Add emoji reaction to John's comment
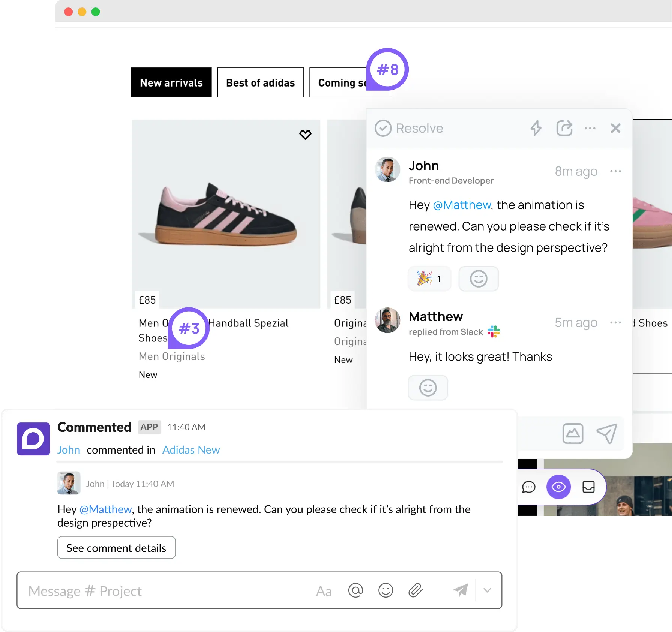The image size is (672, 632). (478, 279)
